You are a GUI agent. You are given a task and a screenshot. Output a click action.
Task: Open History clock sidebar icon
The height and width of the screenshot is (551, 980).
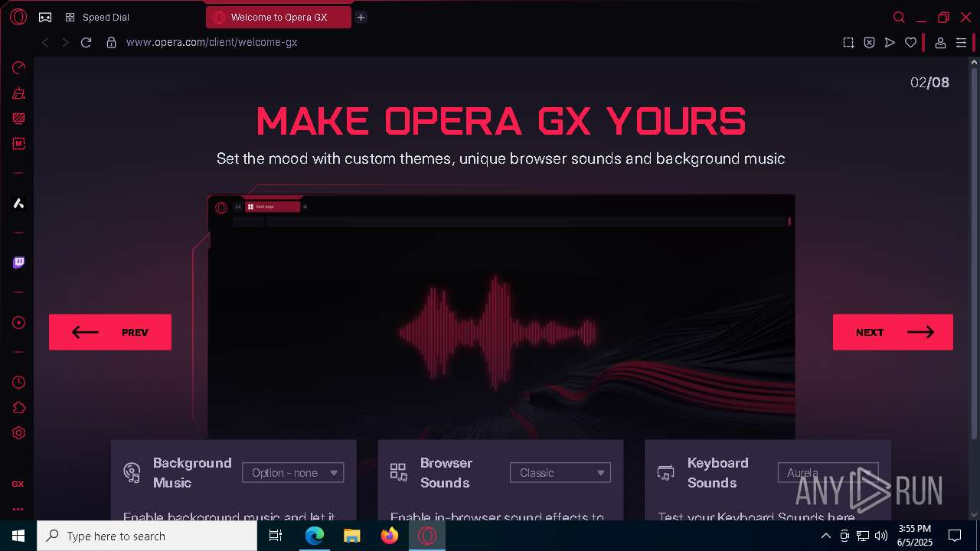18,382
